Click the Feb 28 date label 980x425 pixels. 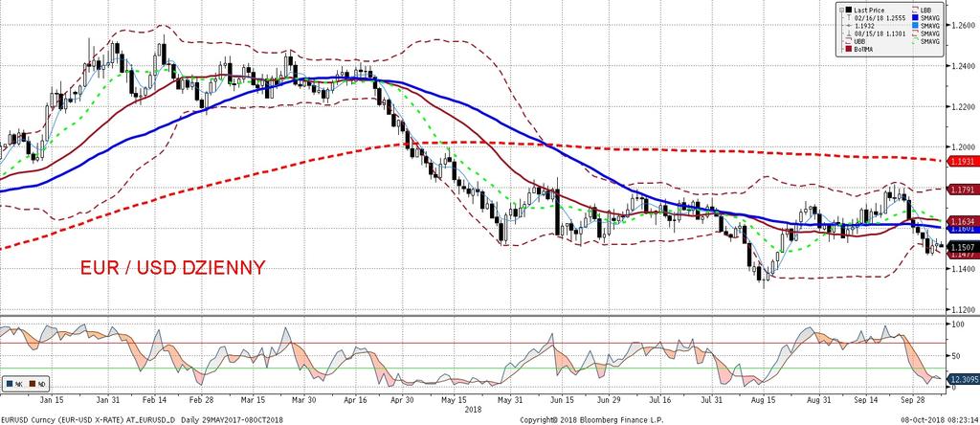pyautogui.click(x=201, y=399)
